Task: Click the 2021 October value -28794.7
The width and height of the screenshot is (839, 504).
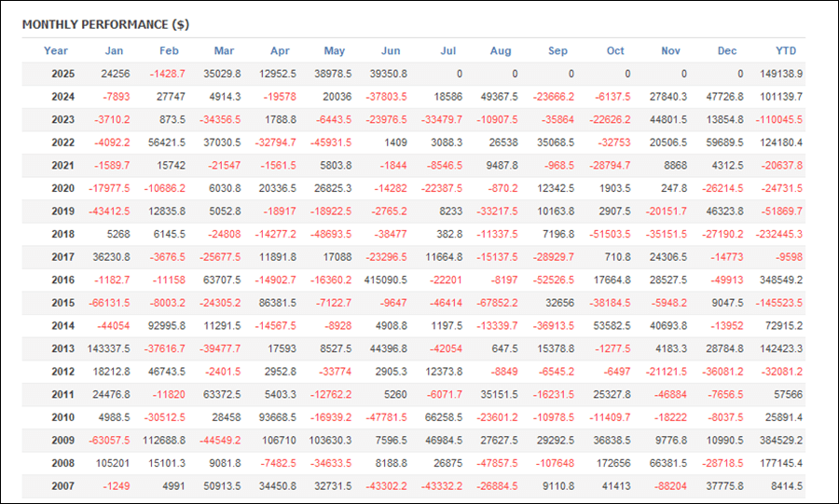Action: (x=610, y=166)
